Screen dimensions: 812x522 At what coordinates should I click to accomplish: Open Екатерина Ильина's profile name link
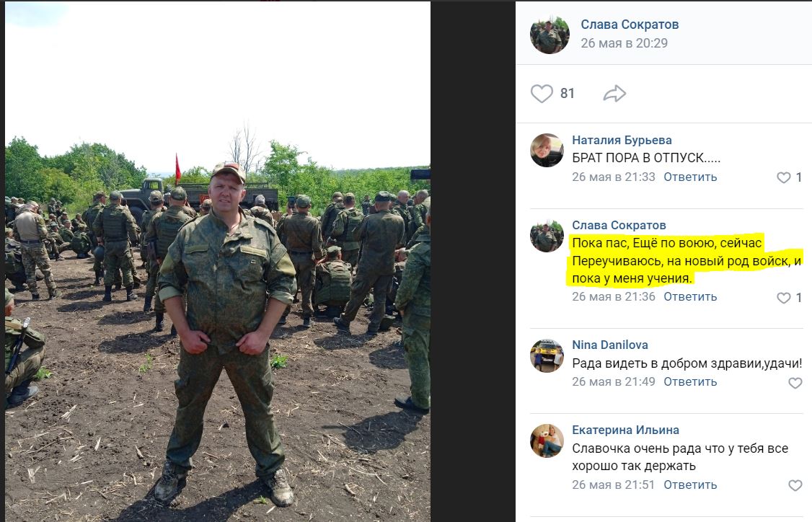tap(625, 430)
